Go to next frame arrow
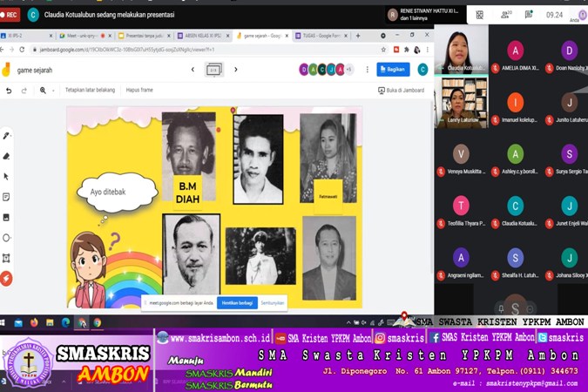 coord(236,70)
